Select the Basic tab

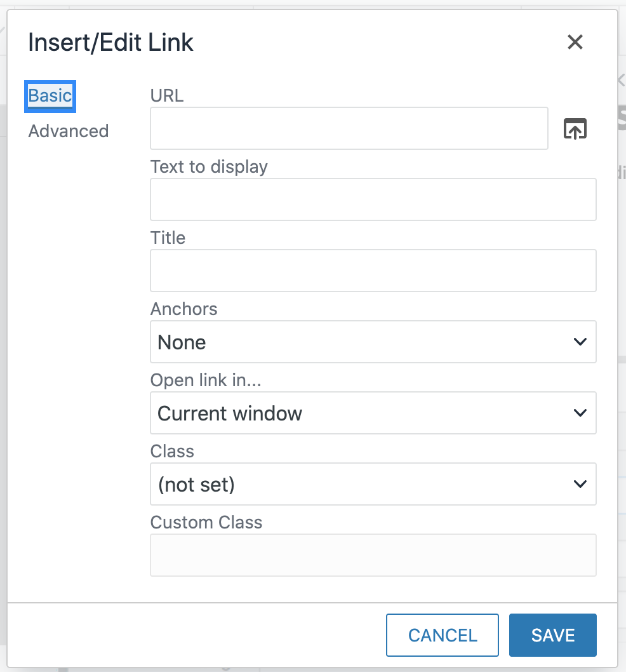[50, 95]
